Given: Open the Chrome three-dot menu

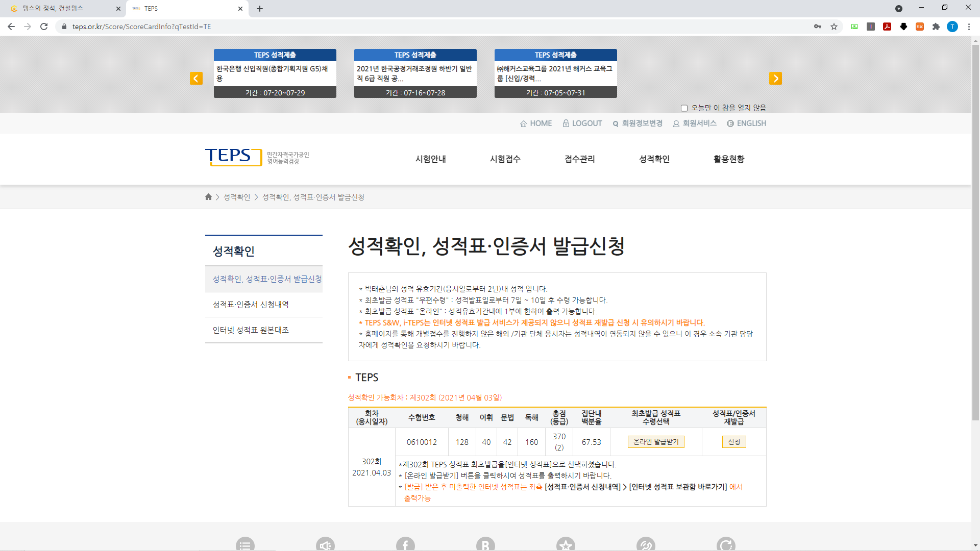Looking at the screenshot, I should click(969, 27).
